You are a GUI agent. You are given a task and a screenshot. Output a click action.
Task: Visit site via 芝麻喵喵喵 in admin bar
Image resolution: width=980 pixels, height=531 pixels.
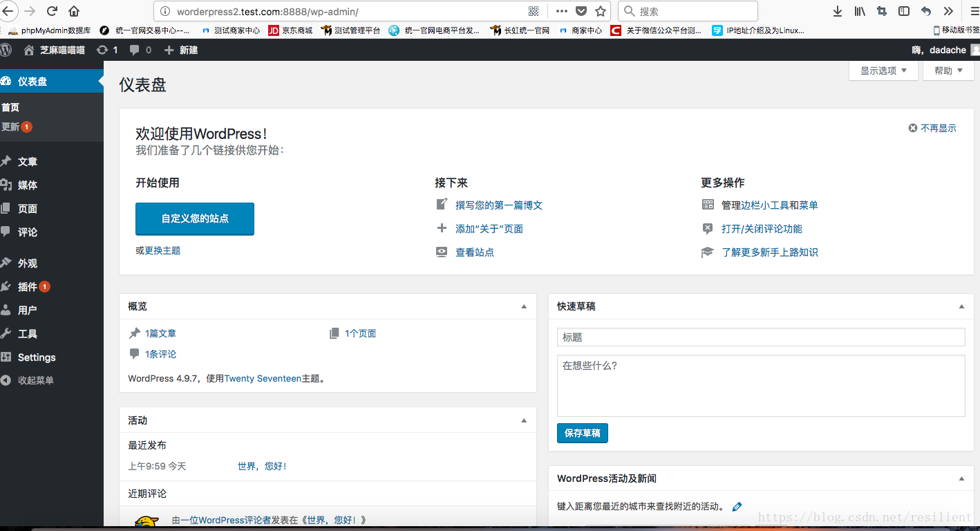tap(54, 50)
